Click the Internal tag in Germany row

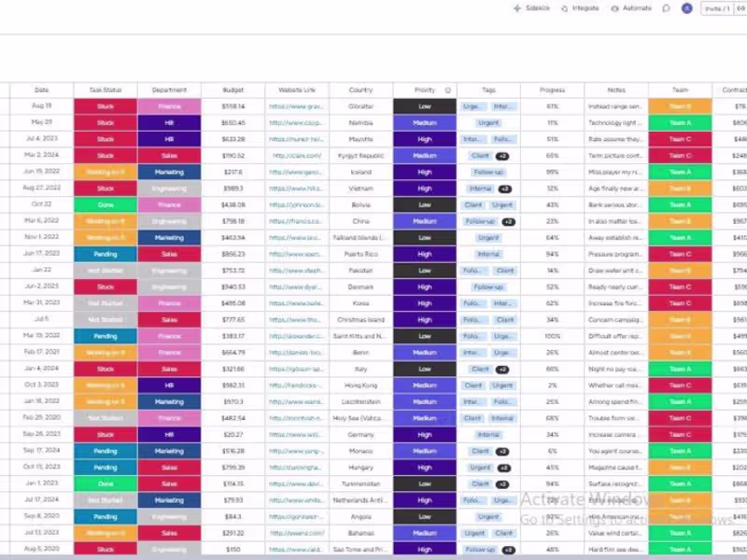tap(488, 435)
